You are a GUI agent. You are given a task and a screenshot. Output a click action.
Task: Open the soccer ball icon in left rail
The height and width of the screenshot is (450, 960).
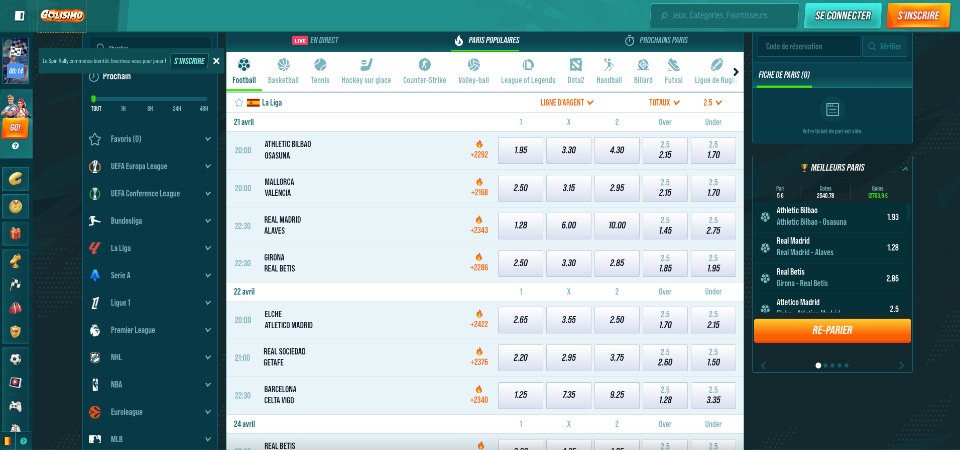click(15, 359)
